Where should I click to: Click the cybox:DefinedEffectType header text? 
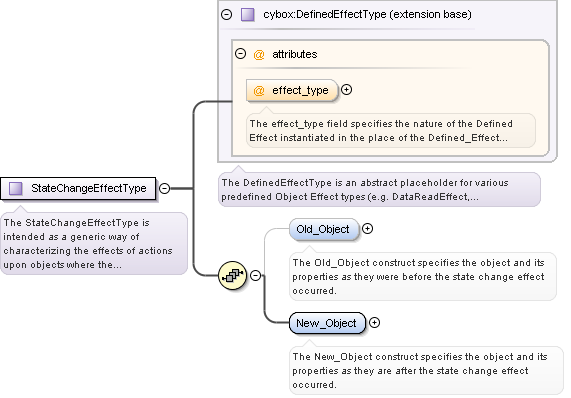[367, 15]
